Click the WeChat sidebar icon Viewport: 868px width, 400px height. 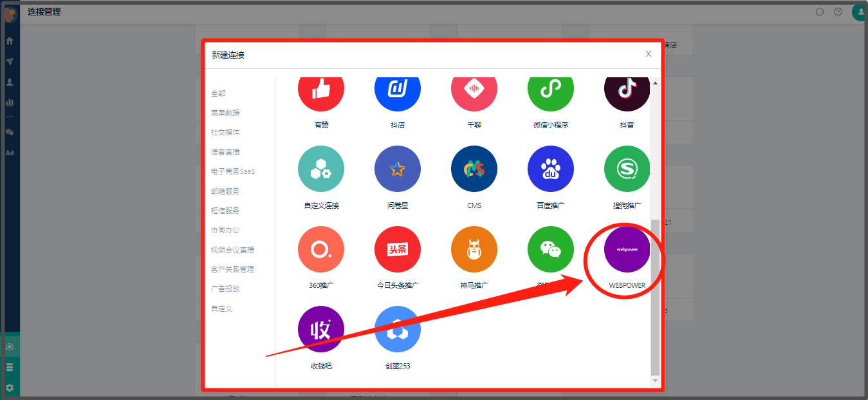(10, 132)
